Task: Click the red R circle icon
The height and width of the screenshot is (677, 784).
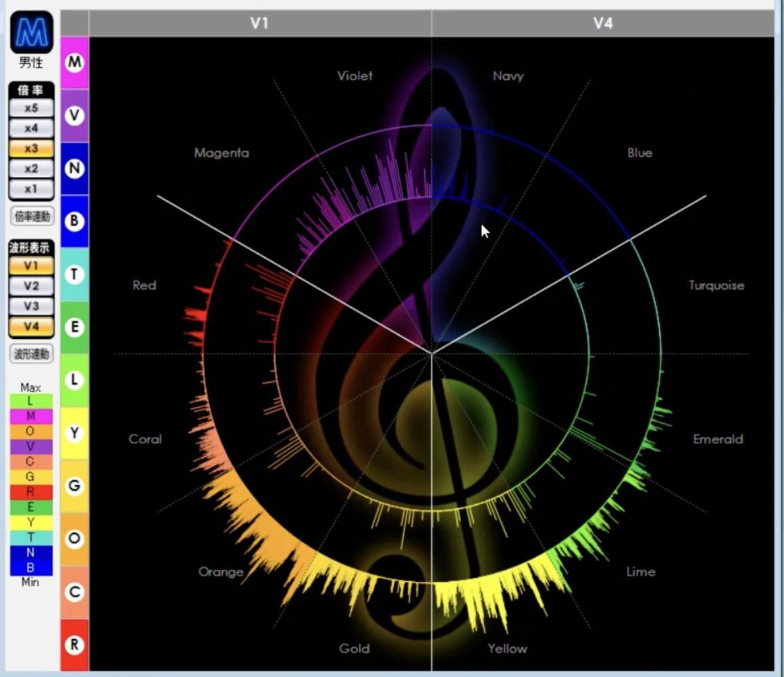Action: pyautogui.click(x=74, y=645)
